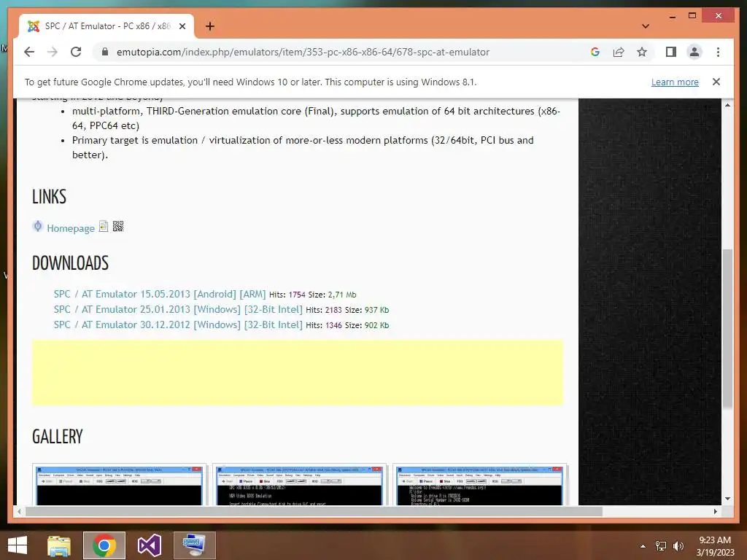Download SPC / AT Emulator 25.01.2013 Windows

pos(178,309)
